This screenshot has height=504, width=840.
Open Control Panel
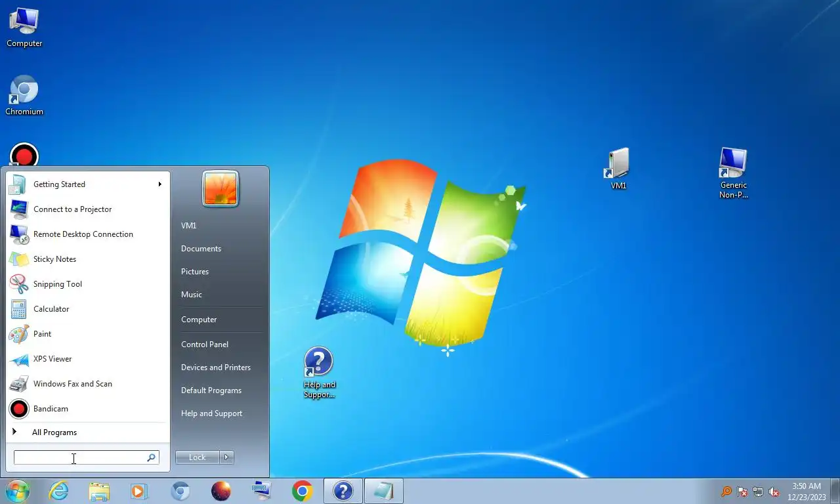coord(205,345)
